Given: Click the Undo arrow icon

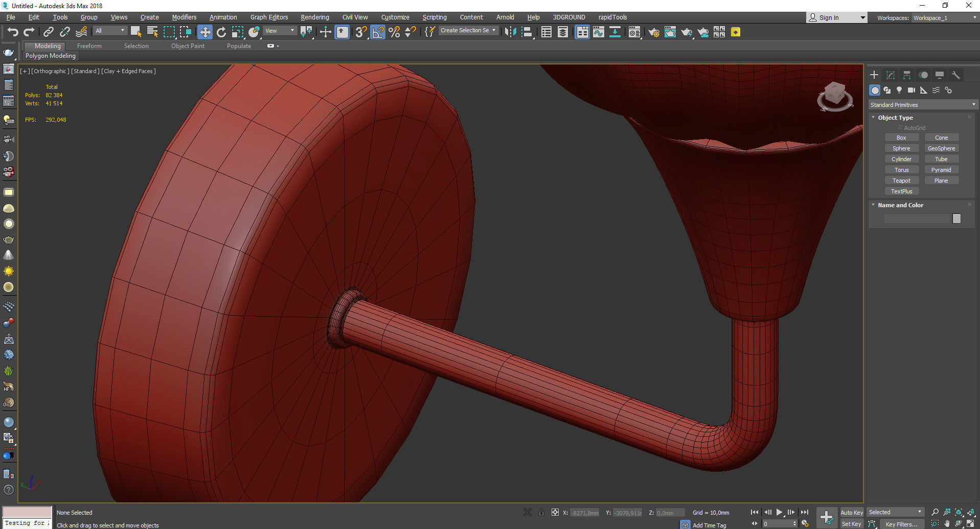Looking at the screenshot, I should click(12, 32).
